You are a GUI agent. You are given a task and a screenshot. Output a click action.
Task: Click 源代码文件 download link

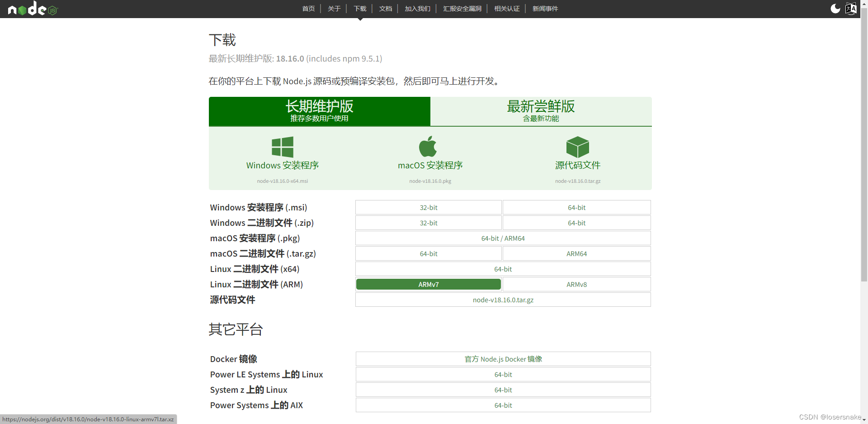(x=578, y=165)
